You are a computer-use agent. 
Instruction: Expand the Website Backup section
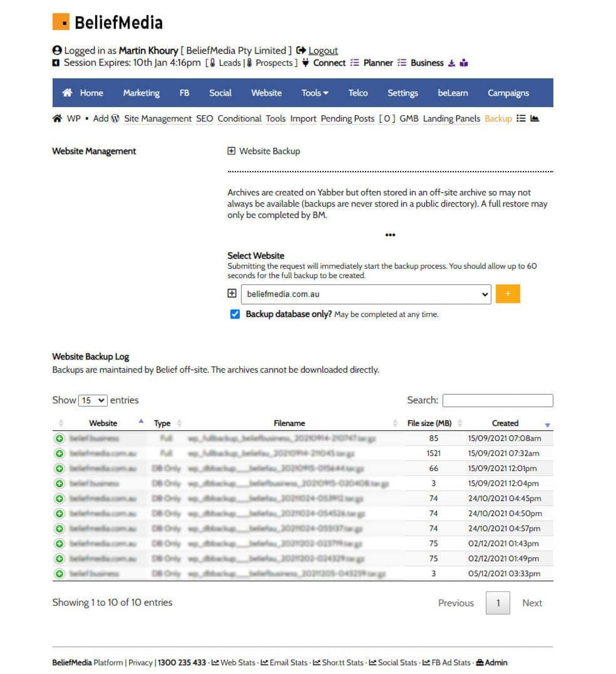(231, 151)
